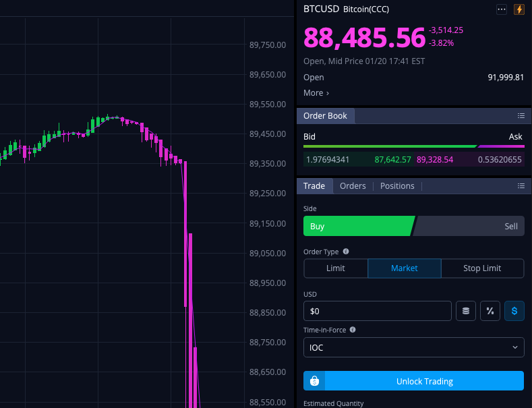Choose the Sell side
532x408 pixels.
click(x=469, y=226)
